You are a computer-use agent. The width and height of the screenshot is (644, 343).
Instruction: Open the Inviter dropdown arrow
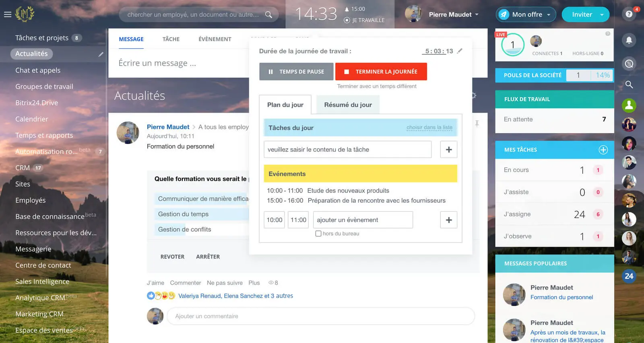click(602, 15)
